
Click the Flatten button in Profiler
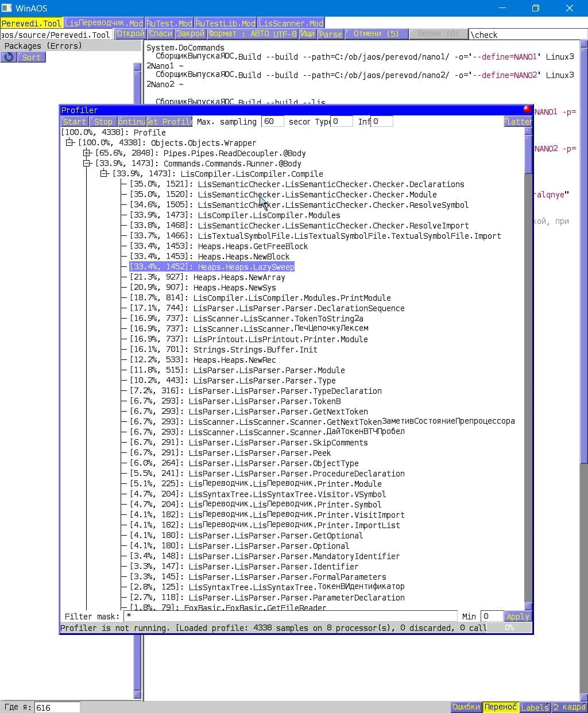[x=517, y=122]
